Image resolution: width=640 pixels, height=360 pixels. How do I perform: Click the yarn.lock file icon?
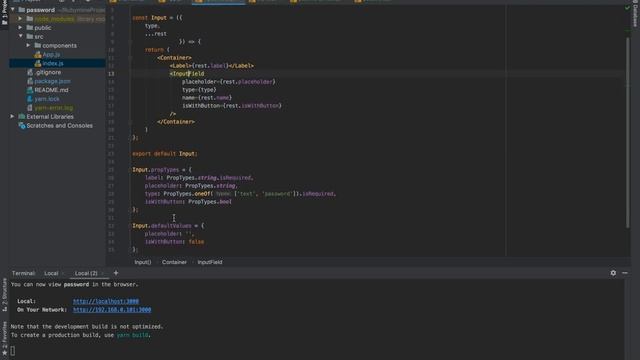click(30, 99)
